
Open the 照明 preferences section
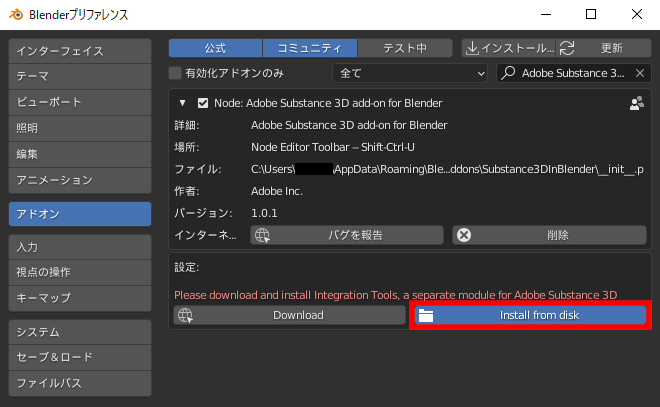pos(80,128)
